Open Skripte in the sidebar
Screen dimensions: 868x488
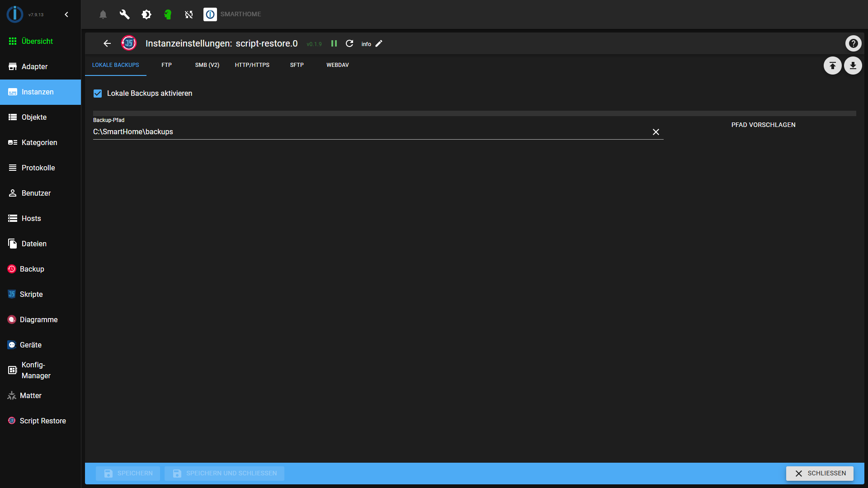click(40, 294)
